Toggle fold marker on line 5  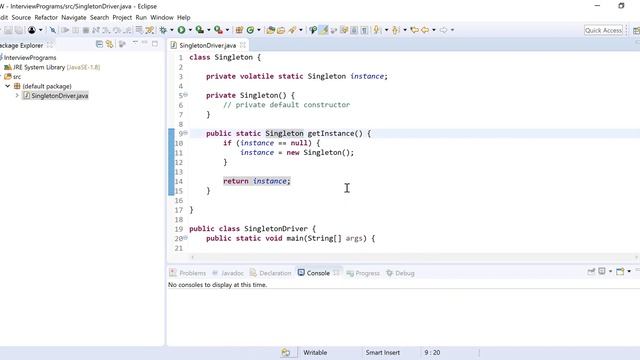185,95
